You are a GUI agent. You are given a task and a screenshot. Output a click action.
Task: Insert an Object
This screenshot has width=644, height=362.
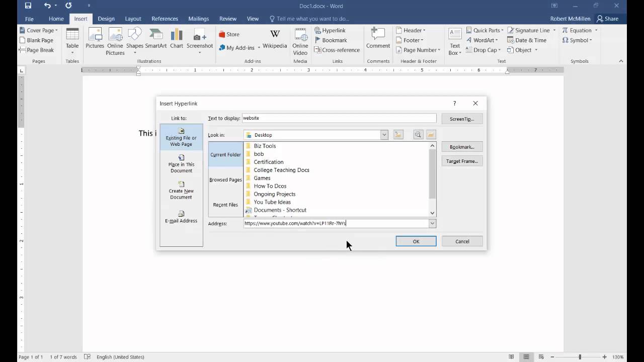click(x=523, y=50)
